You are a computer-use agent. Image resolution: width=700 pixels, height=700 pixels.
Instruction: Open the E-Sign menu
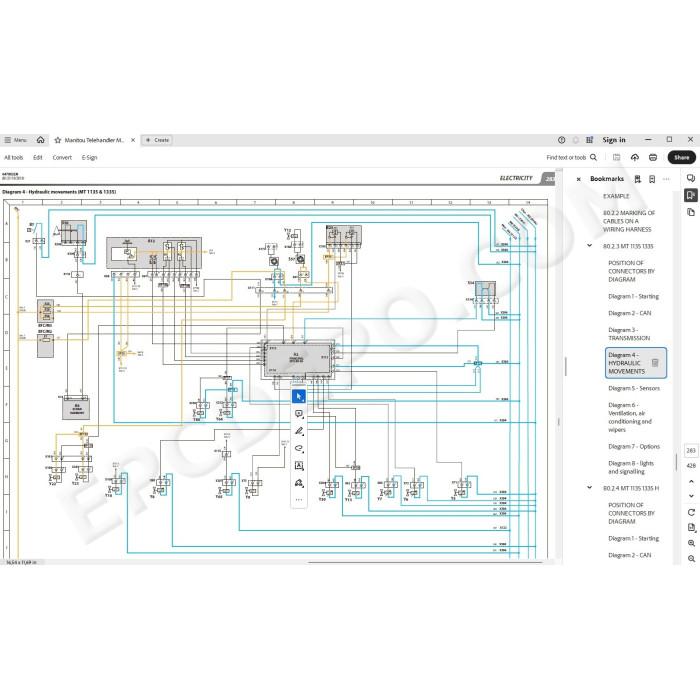(x=89, y=158)
